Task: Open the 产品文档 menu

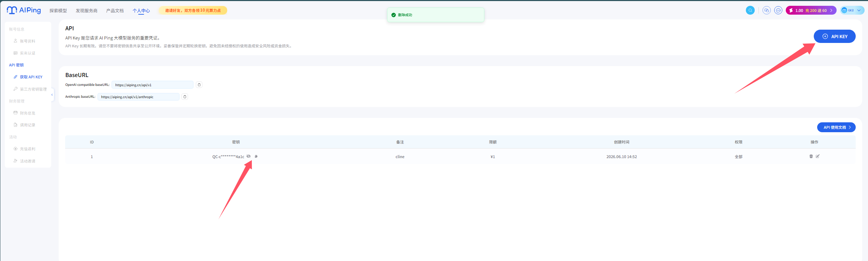Action: (115, 11)
